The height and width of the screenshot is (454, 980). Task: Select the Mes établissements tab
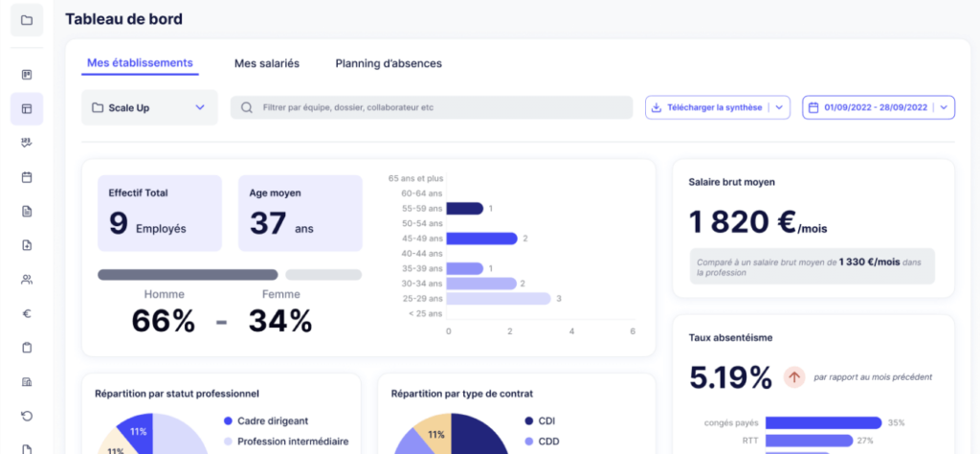[x=140, y=63]
